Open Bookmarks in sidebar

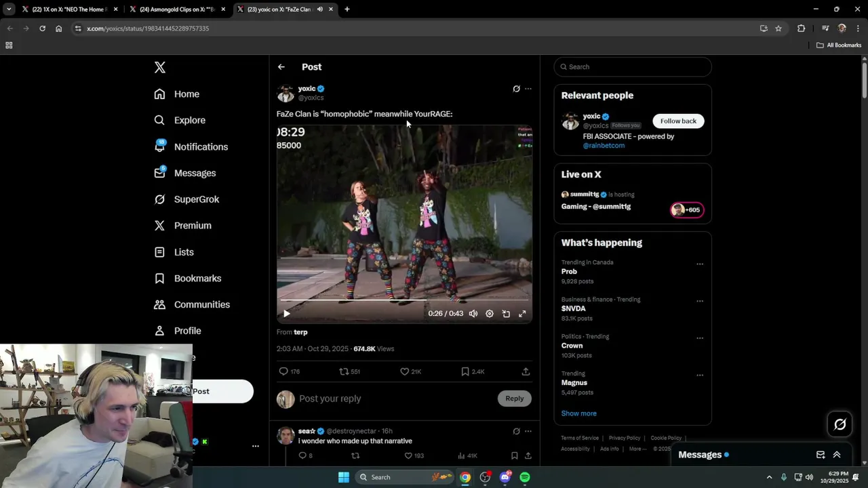[x=188, y=279]
